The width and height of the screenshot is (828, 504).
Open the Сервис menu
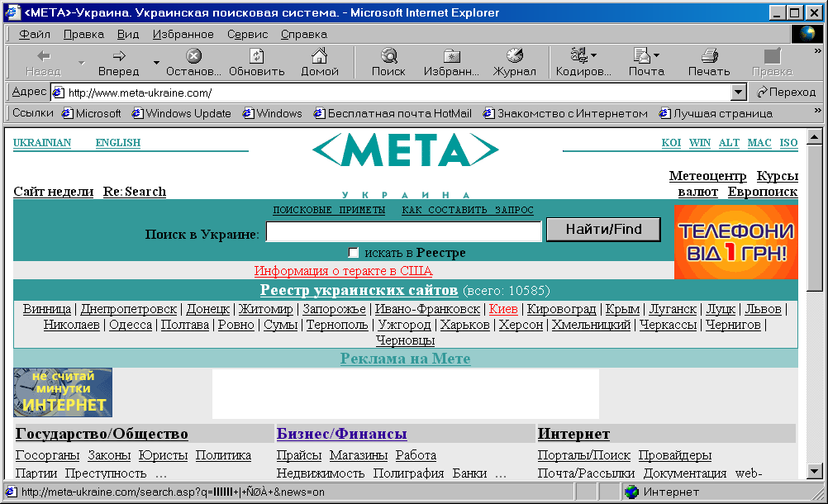(247, 35)
